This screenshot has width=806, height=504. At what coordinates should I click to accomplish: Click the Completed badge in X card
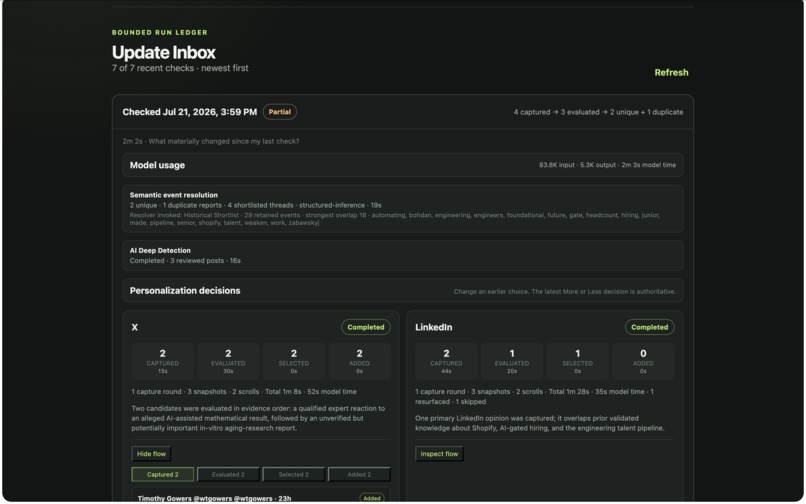[x=365, y=327]
